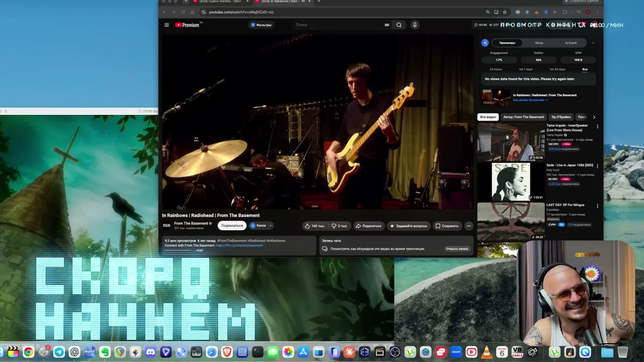Save video with the Сохранить button
This screenshot has width=644, height=362.
(447, 226)
